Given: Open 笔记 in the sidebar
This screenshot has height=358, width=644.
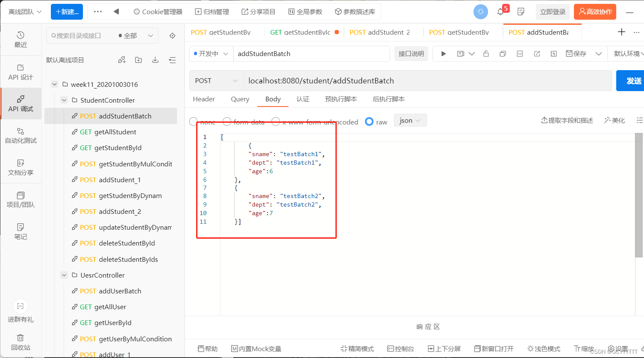Looking at the screenshot, I should click(x=21, y=231).
